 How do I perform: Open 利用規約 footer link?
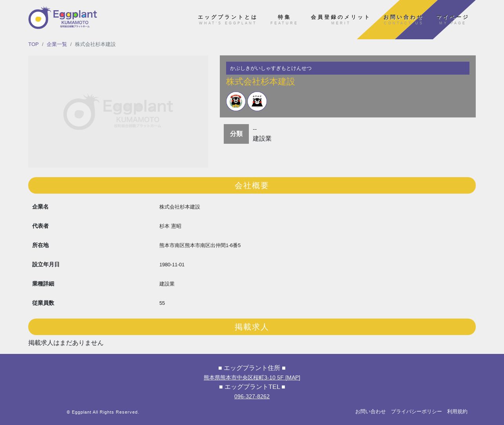pos(457,412)
